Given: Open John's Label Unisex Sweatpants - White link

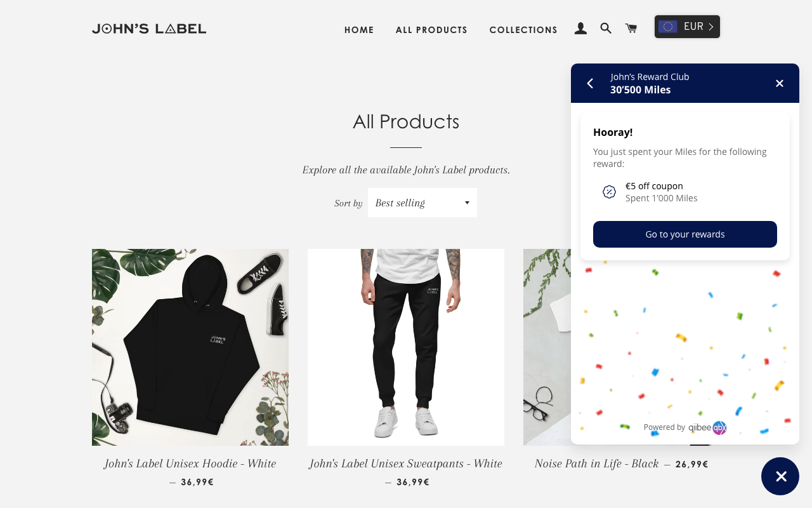Looking at the screenshot, I should pos(406,464).
